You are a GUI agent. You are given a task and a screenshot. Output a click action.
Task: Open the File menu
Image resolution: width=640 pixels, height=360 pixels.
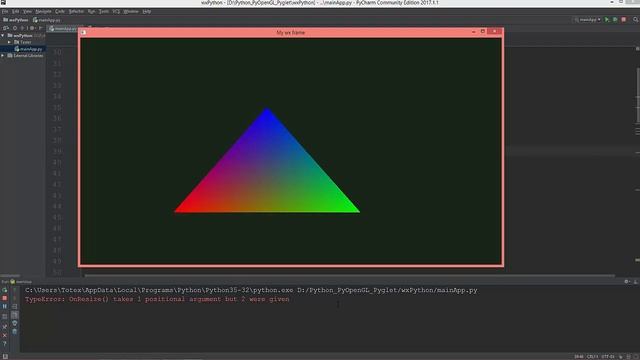(x=5, y=11)
